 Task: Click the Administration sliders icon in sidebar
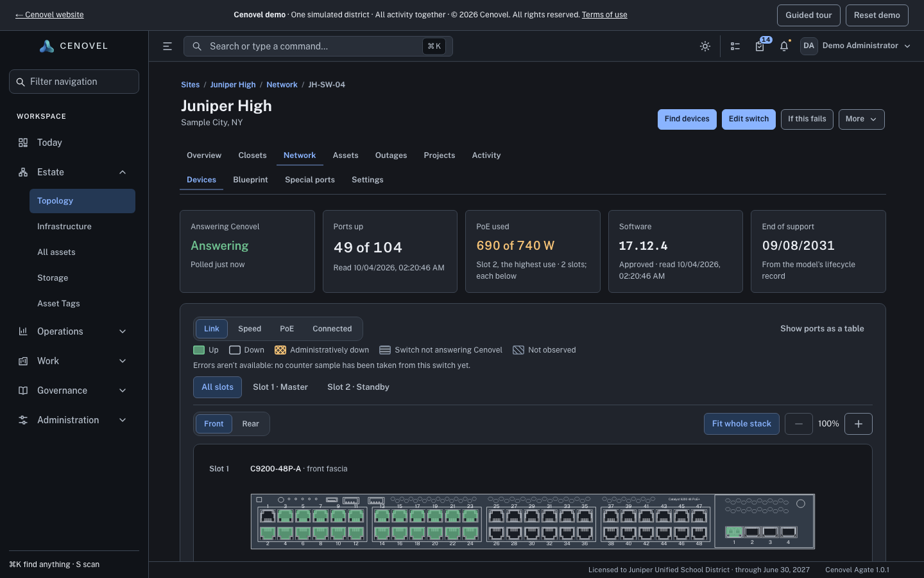(x=23, y=420)
